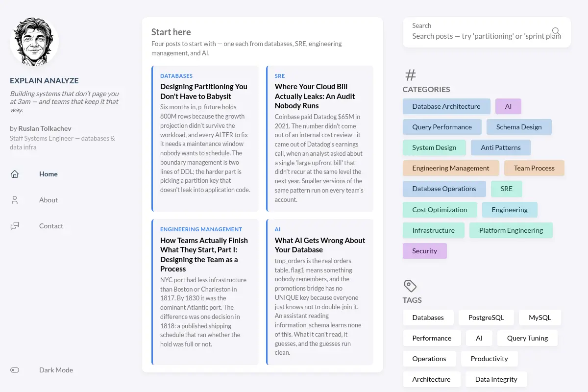Screen dimensions: 588x392
Task: Open 'Where Your Cloud Bill Actually Leaks' post
Action: (315, 96)
